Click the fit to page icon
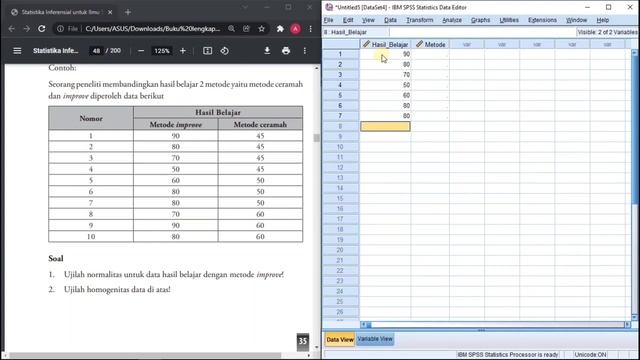 207,51
